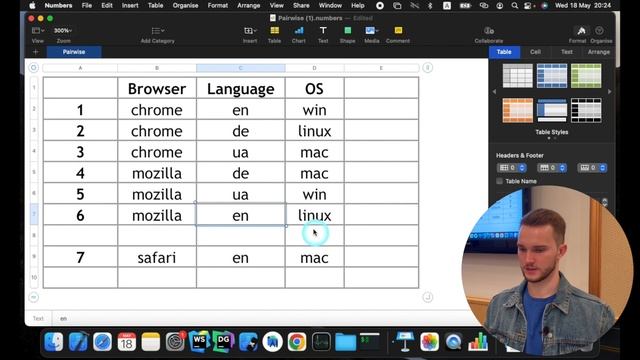Adjust the header columns count stepper
This screenshot has width=640, height=360.
pos(522,168)
